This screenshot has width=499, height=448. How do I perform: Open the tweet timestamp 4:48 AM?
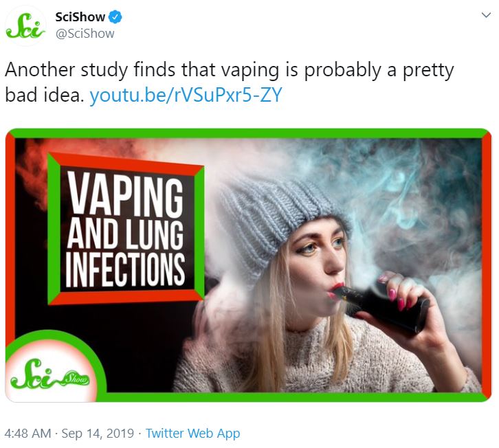coord(27,434)
